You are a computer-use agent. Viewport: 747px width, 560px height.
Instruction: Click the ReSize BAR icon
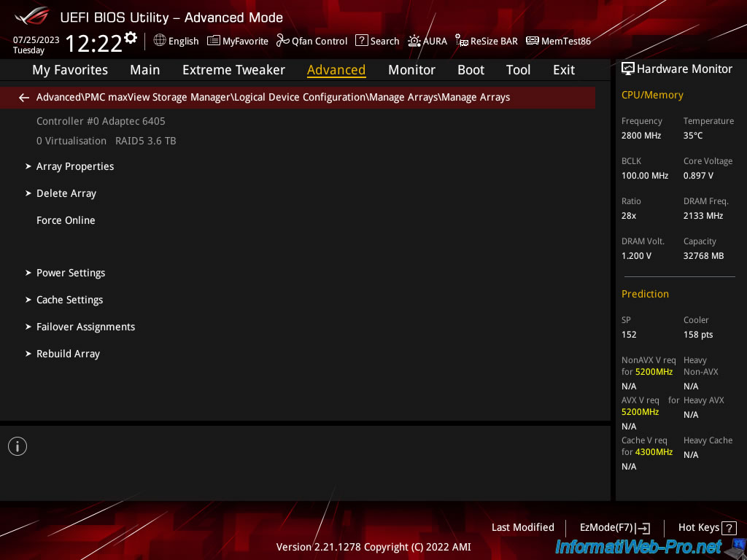click(462, 41)
